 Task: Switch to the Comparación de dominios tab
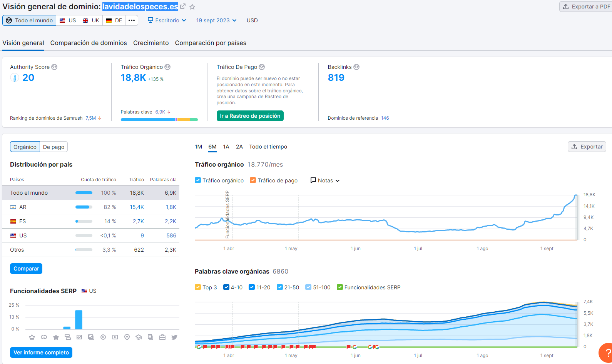[x=89, y=43]
